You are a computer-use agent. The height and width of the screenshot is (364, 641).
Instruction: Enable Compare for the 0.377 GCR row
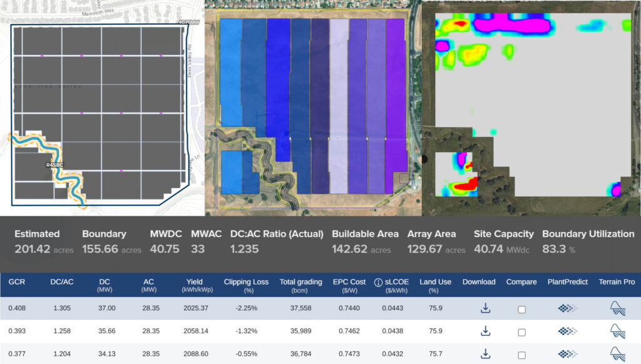[x=521, y=354]
